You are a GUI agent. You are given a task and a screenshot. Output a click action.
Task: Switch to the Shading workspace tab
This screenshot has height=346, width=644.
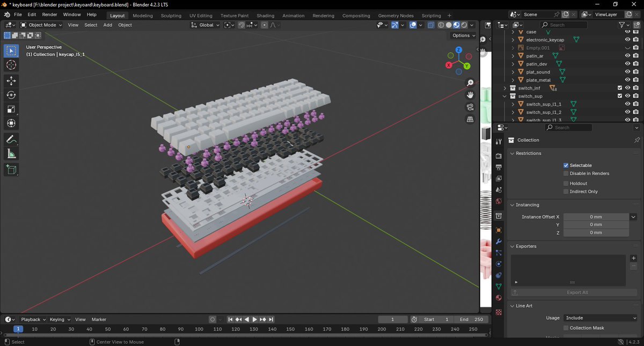tap(265, 16)
